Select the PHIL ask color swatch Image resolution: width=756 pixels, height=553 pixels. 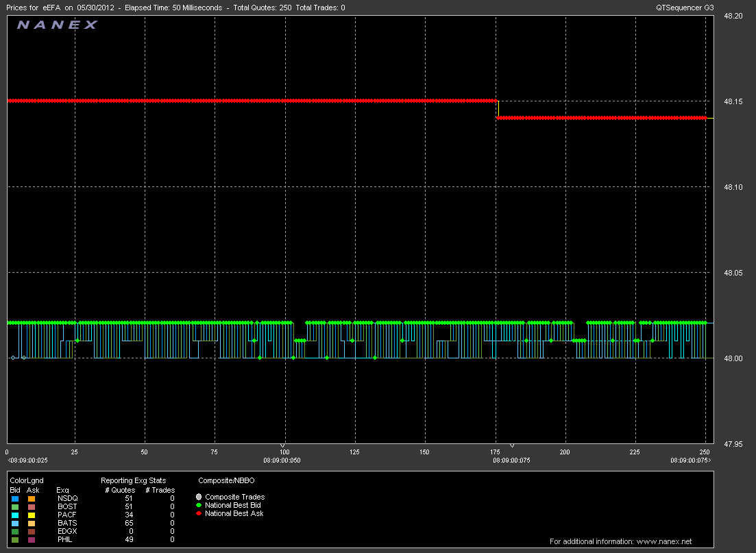[x=32, y=539]
